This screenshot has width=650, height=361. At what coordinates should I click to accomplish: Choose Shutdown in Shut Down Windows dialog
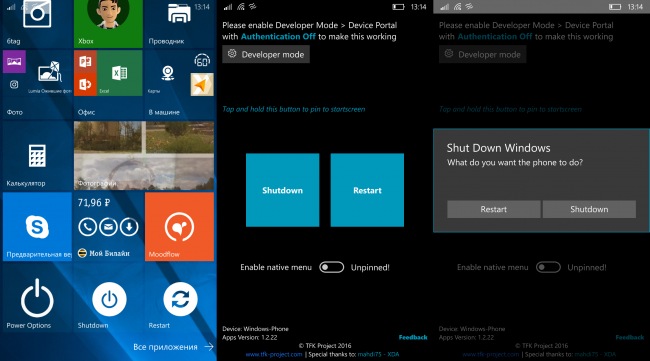[589, 209]
